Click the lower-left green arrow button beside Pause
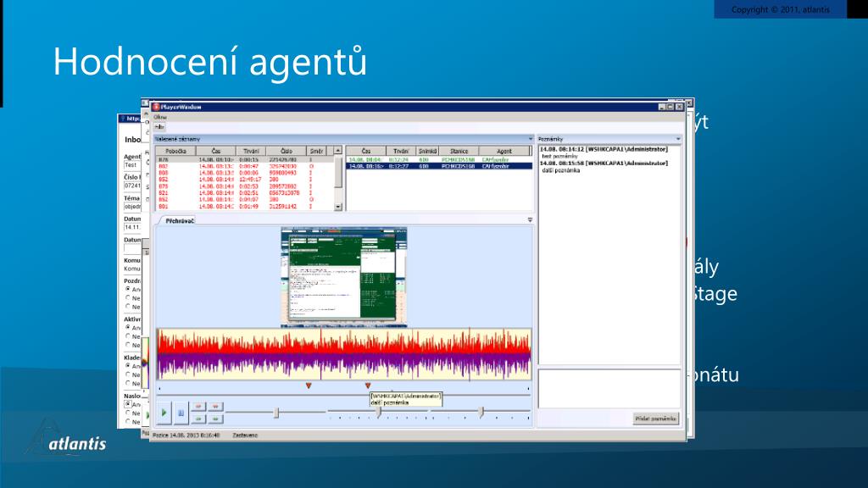 tap(198, 419)
